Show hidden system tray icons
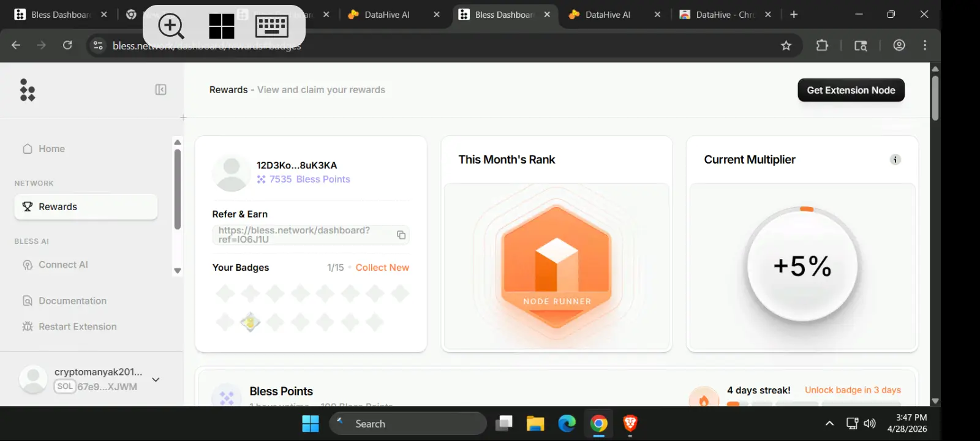 click(829, 423)
